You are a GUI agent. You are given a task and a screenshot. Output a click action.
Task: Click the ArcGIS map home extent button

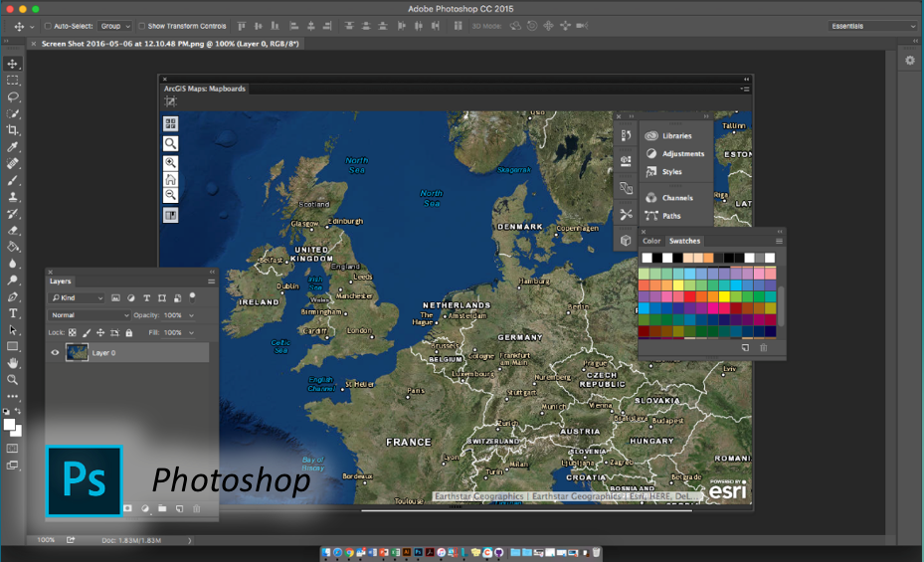[x=171, y=179]
